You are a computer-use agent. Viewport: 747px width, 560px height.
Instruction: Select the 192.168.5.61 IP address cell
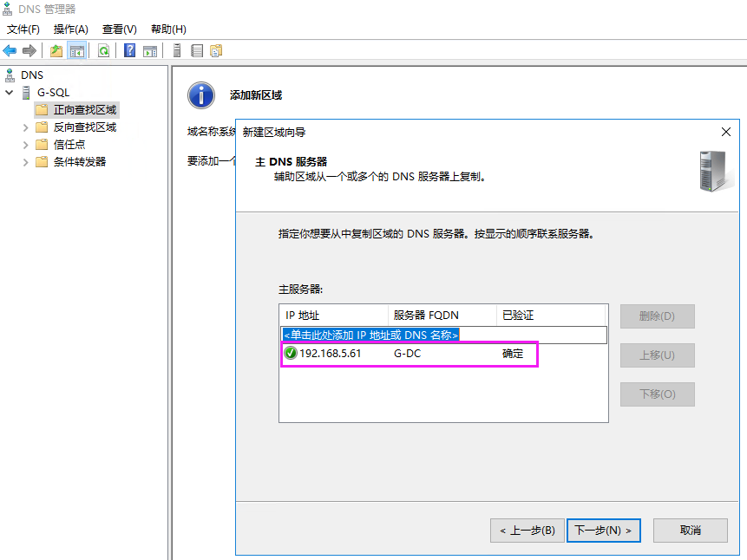tap(331, 354)
